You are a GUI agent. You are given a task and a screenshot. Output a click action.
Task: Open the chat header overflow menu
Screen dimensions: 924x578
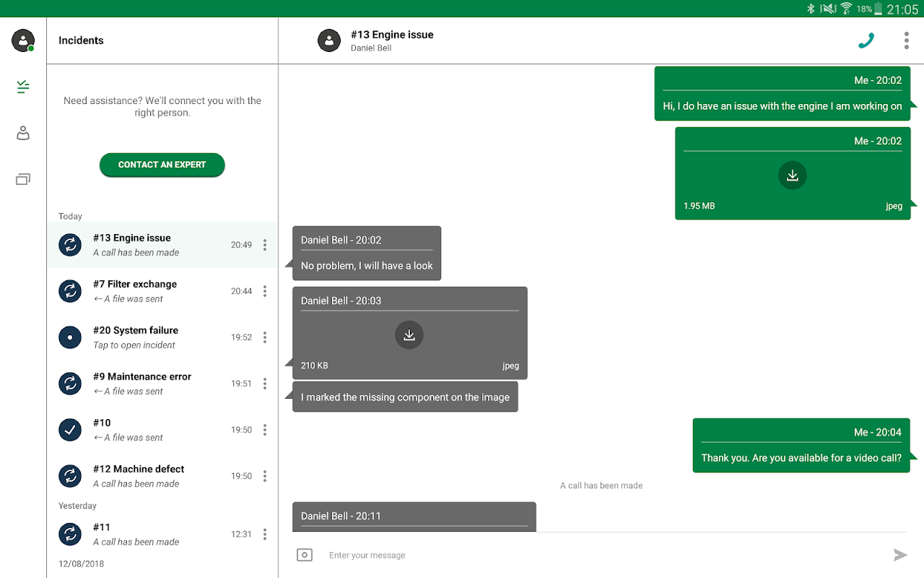(x=906, y=40)
